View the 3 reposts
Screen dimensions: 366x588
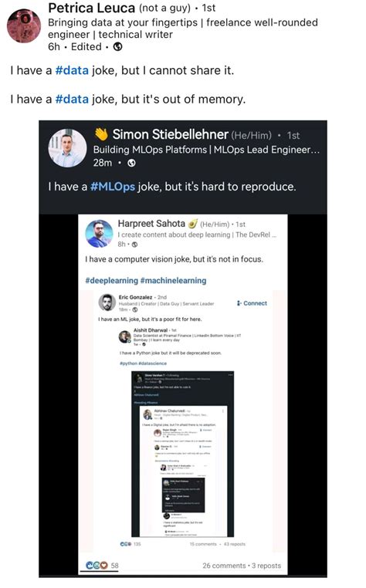pyautogui.click(x=266, y=566)
